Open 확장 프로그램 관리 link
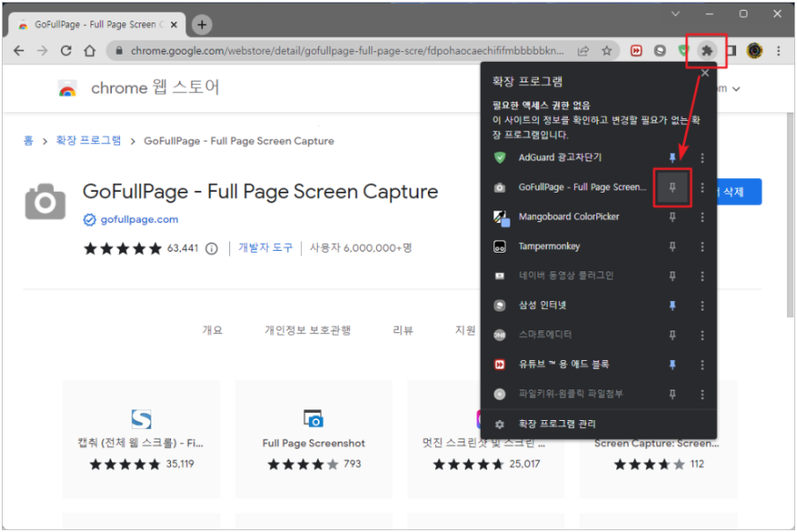This screenshot has height=532, width=797. (x=557, y=424)
